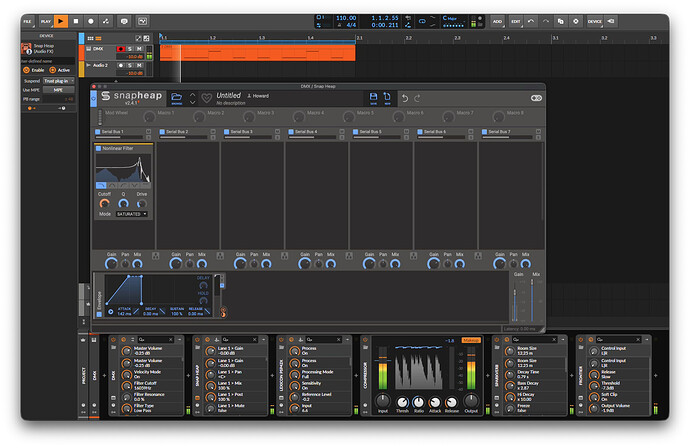Click the Compressor device header at bottom
This screenshot has width=690, height=448.
point(365,375)
